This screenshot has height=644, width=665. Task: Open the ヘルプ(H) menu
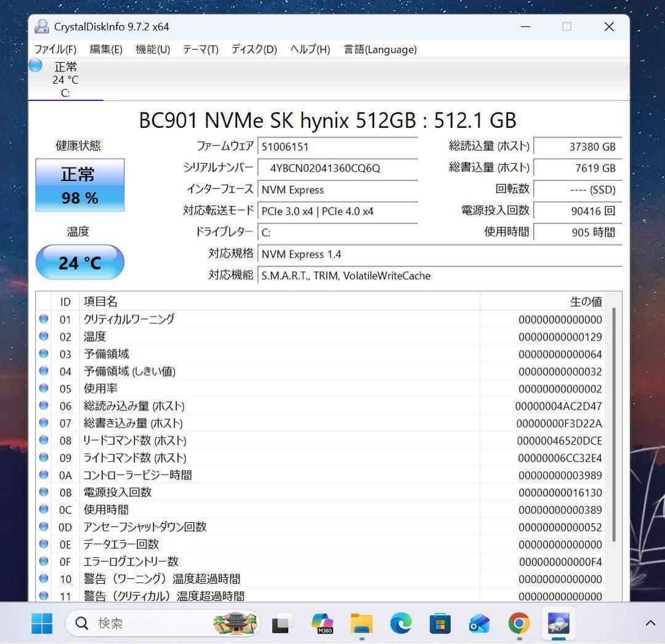pyautogui.click(x=310, y=49)
